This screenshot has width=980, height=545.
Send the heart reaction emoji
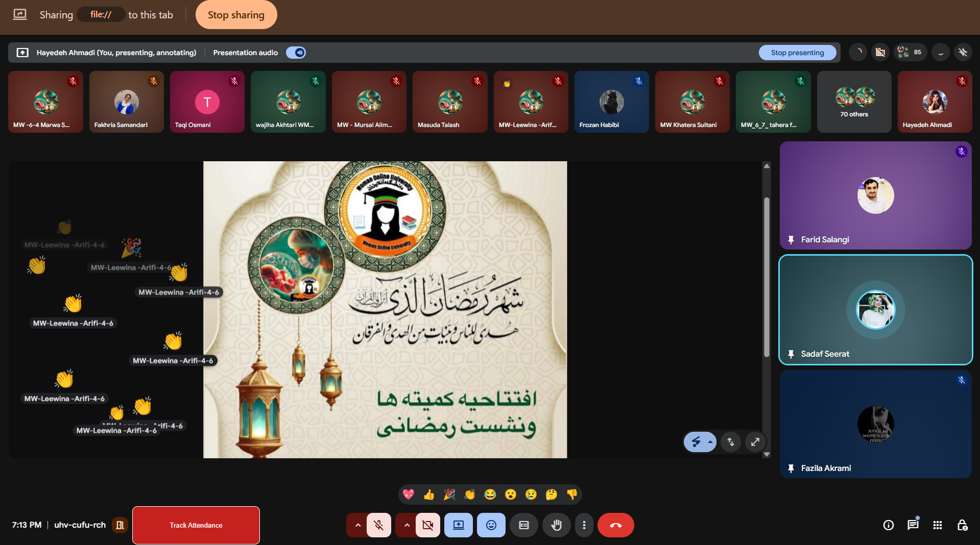[x=408, y=494]
